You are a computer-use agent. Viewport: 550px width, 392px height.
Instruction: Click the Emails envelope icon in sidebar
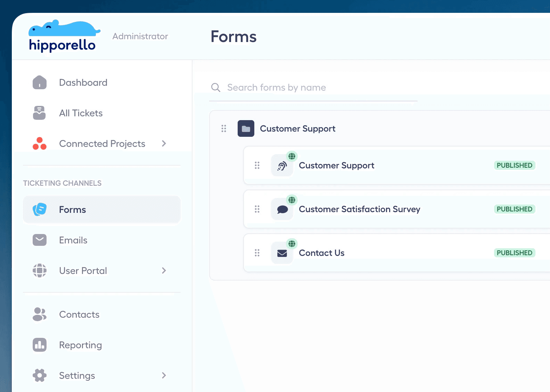[x=40, y=240]
